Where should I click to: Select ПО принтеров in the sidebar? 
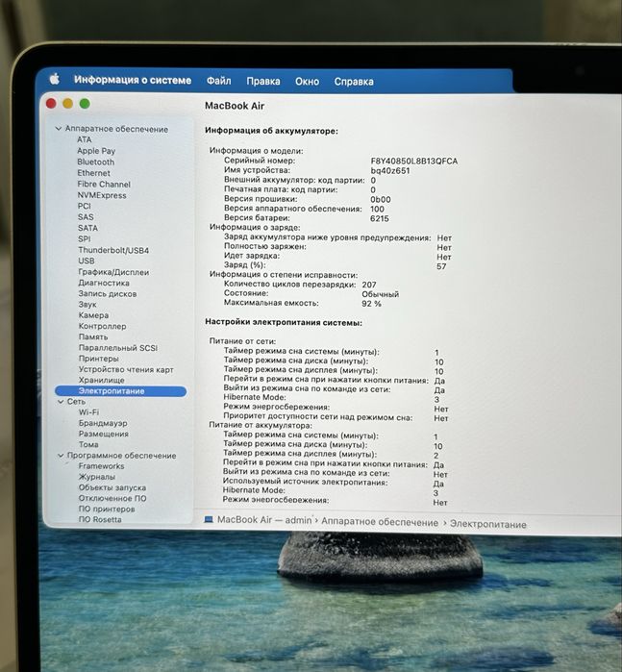pyautogui.click(x=107, y=510)
